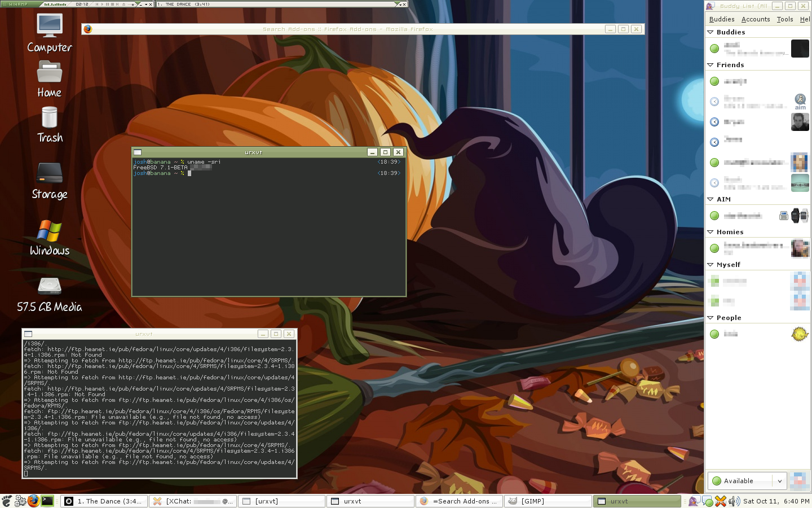Open the Accounts menu in Buddy List
Image resolution: width=812 pixels, height=508 pixels.
click(755, 19)
